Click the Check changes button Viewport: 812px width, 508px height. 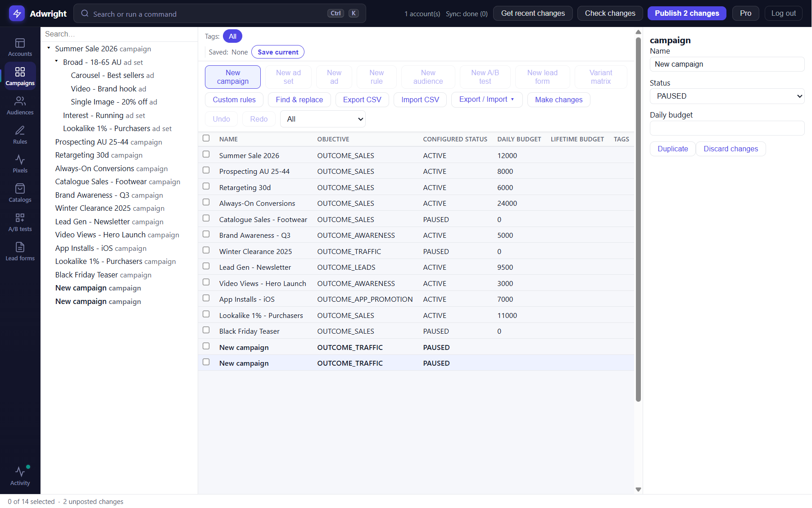[610, 14]
